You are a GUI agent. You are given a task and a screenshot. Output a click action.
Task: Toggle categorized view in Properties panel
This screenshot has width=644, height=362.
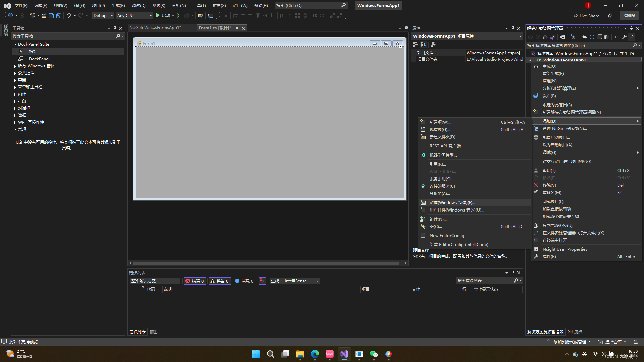point(416,45)
